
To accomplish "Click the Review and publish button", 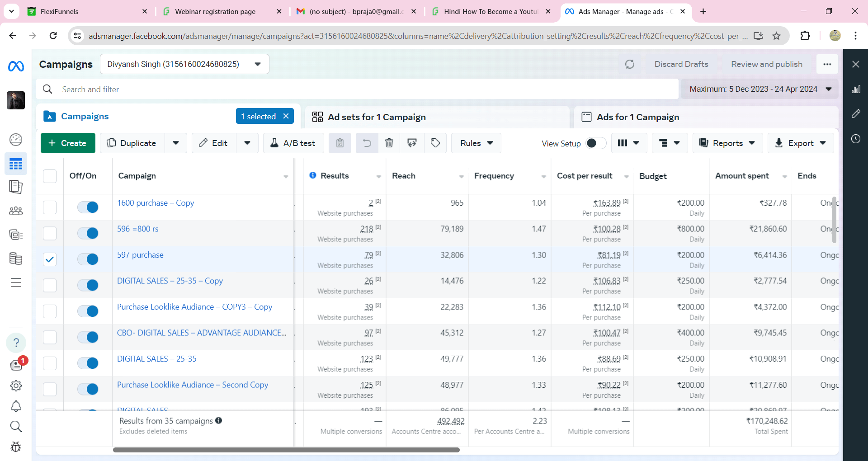I will tap(767, 64).
